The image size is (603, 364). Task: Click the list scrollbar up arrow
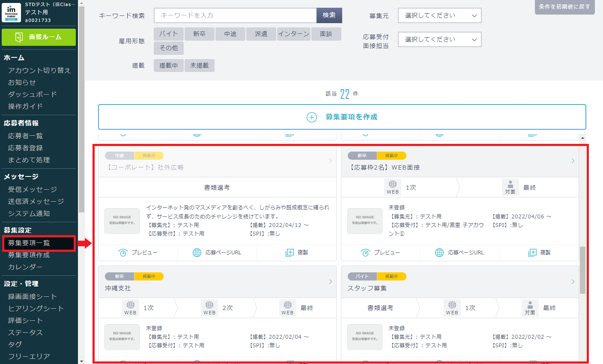(x=582, y=138)
